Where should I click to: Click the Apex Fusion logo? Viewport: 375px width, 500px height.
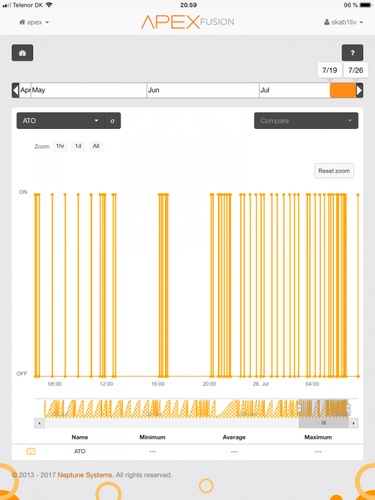tap(188, 22)
